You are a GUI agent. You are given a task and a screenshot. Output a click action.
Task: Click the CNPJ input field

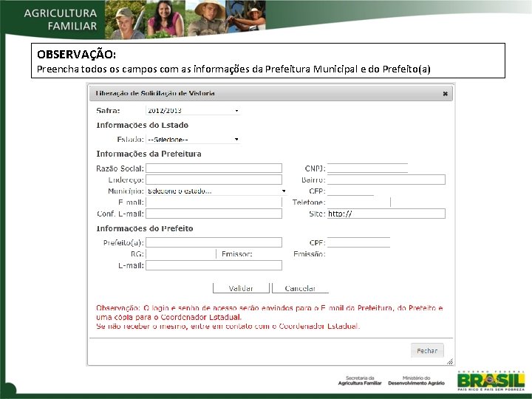click(367, 168)
